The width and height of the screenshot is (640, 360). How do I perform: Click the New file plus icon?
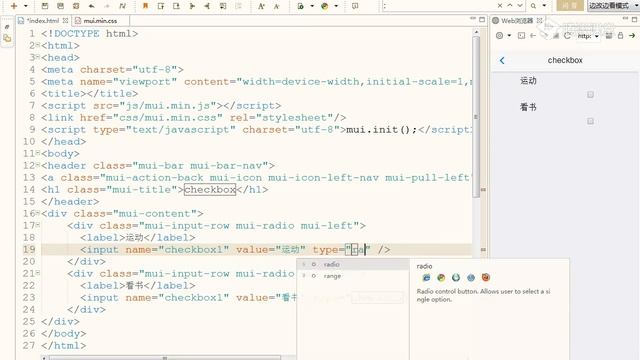tap(14, 6)
